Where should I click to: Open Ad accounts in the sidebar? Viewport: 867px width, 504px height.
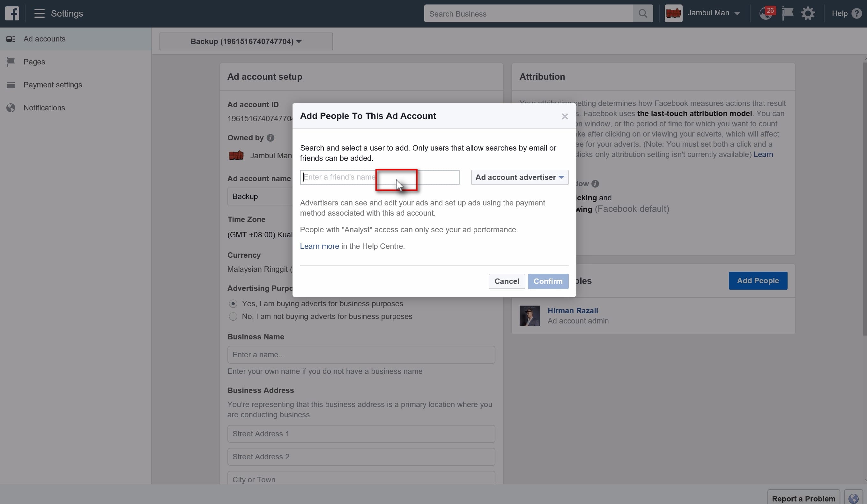click(x=76, y=39)
